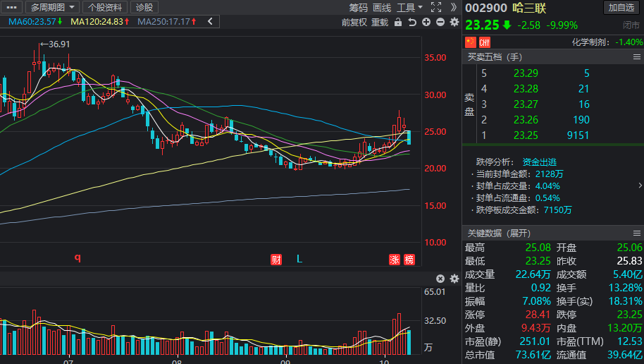Click the stock code 002900

point(486,8)
